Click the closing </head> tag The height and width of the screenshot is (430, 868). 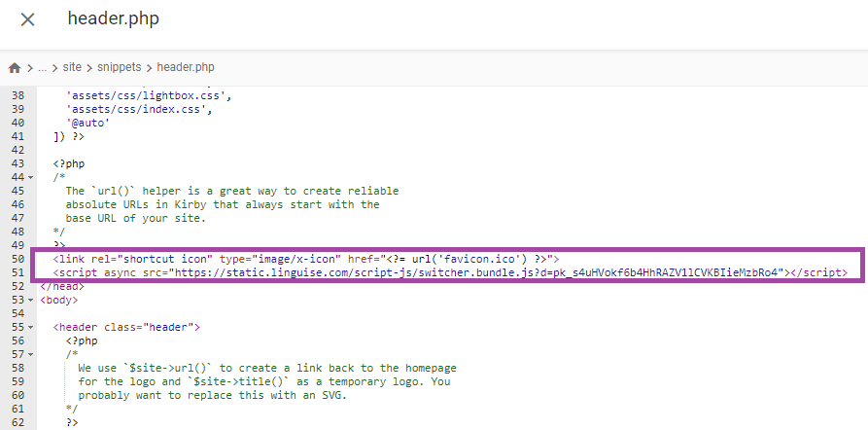[62, 286]
